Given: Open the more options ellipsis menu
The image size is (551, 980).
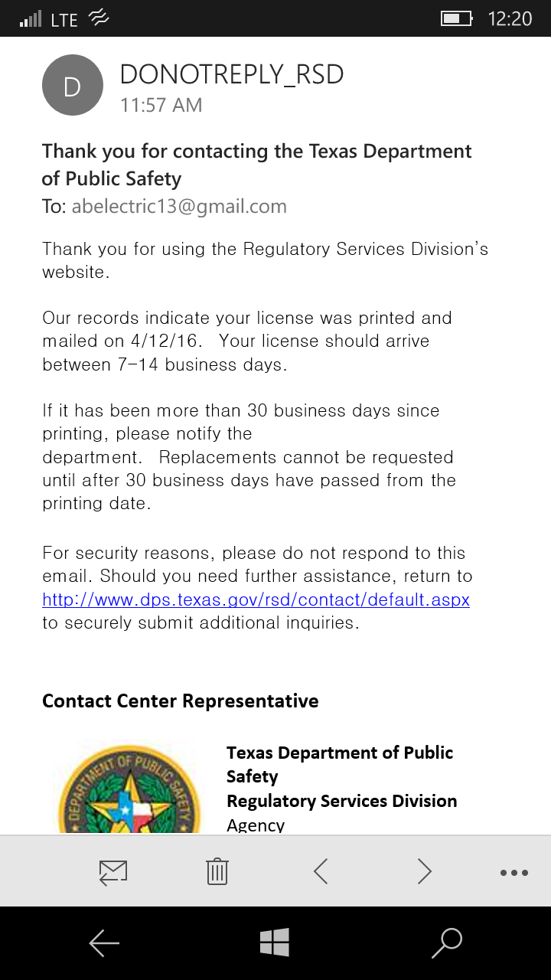Looking at the screenshot, I should point(514,872).
